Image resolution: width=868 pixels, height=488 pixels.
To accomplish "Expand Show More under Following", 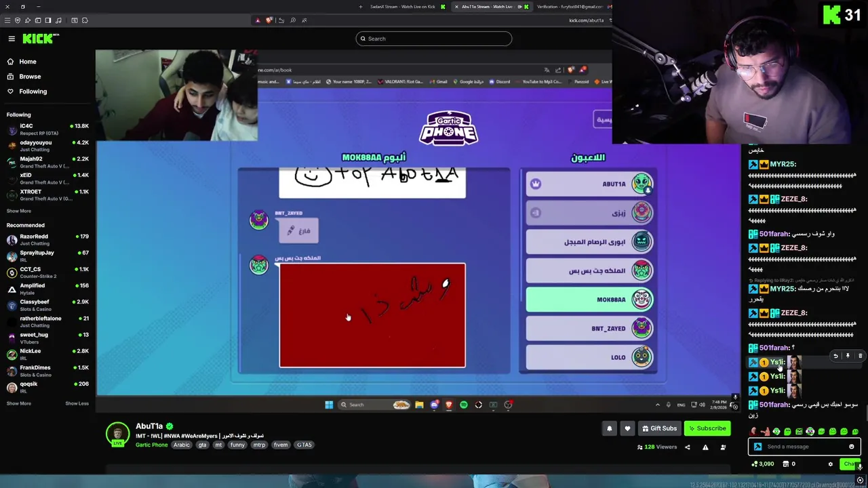I will (19, 211).
